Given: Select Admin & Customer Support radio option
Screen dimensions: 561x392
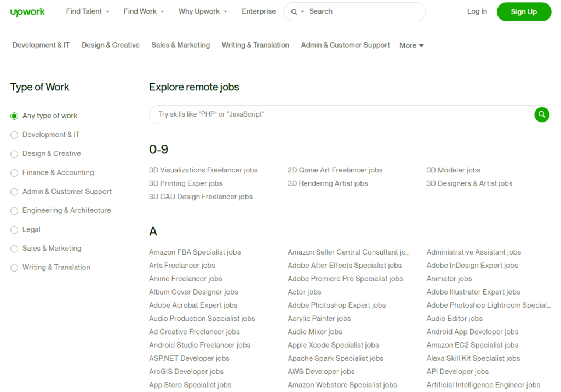Looking at the screenshot, I should pyautogui.click(x=14, y=192).
